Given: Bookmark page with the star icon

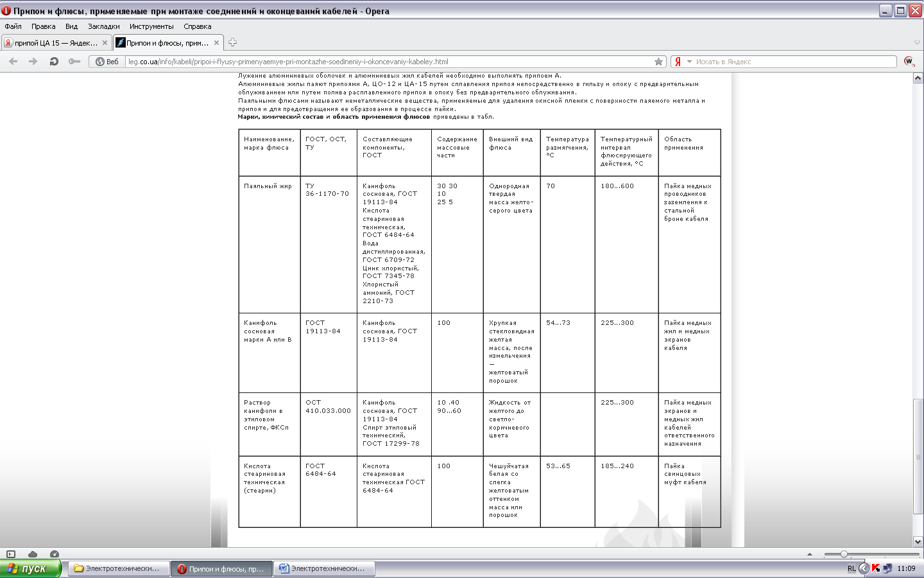Looking at the screenshot, I should tap(658, 62).
